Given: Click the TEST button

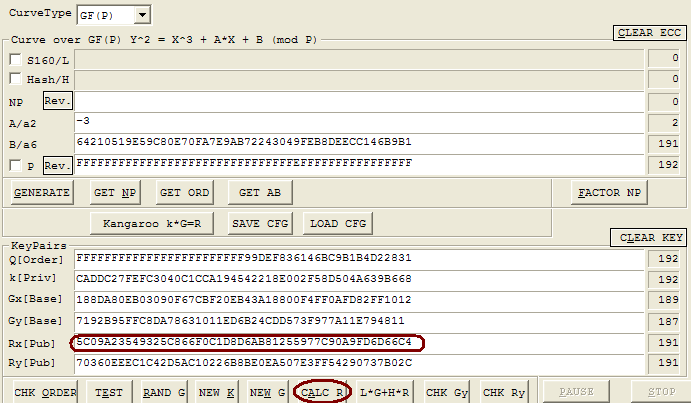Looking at the screenshot, I should [109, 392].
